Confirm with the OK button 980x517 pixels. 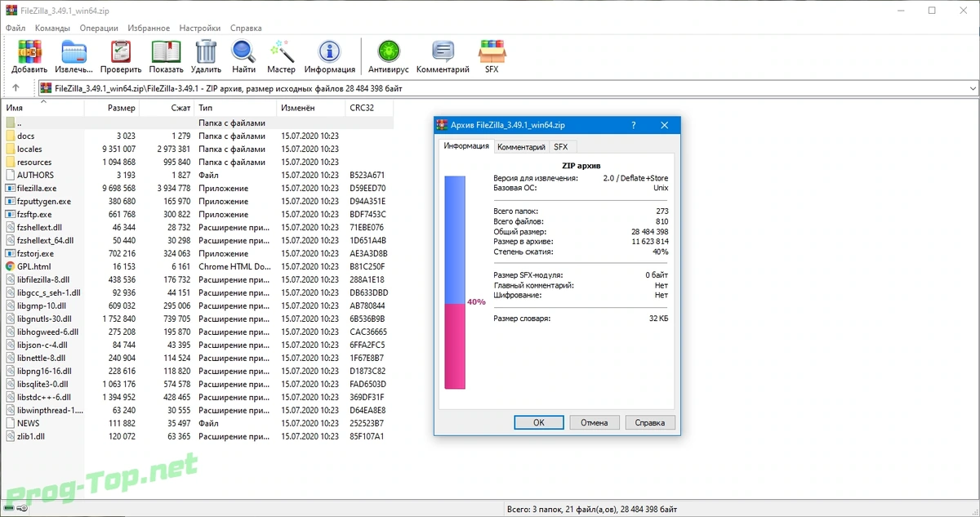point(538,423)
